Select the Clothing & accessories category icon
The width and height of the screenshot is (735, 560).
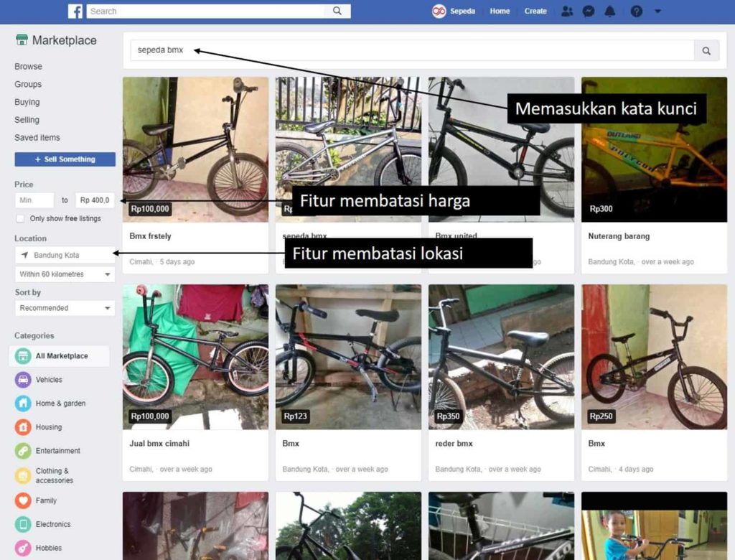pos(22,475)
